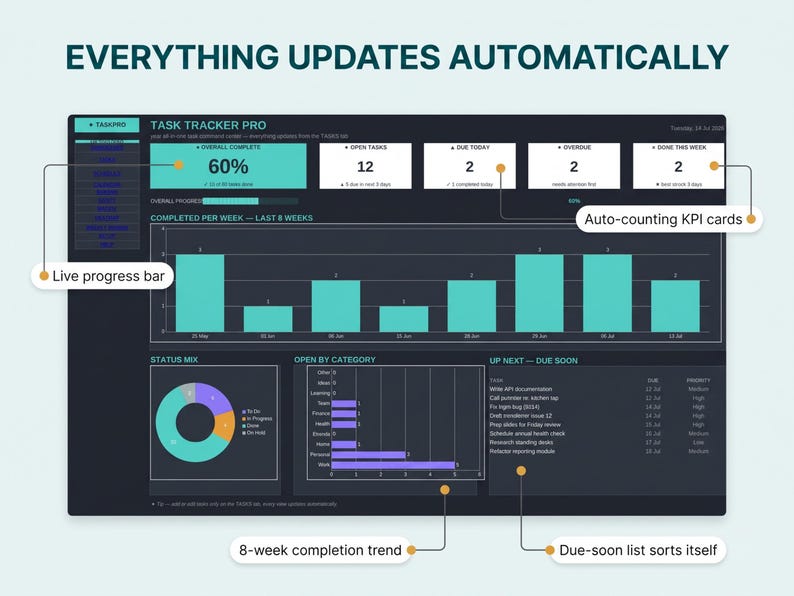Select the Overall Complete 60% card

click(228, 166)
